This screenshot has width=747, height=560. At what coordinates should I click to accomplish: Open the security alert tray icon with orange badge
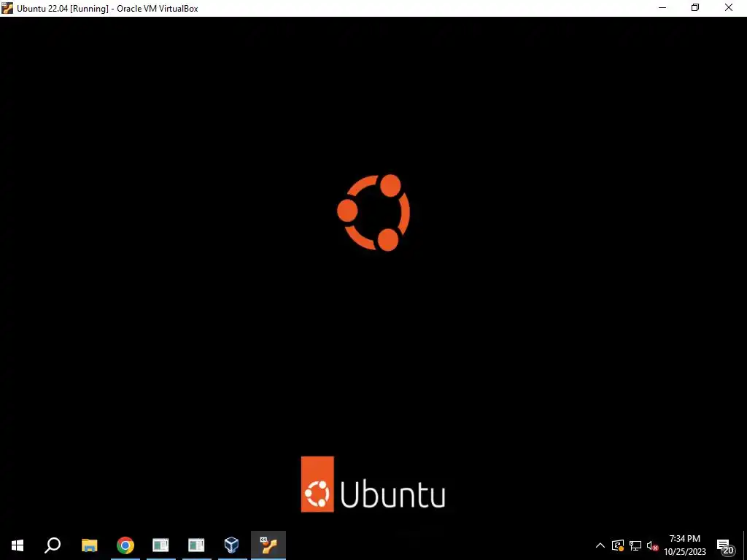[618, 545]
